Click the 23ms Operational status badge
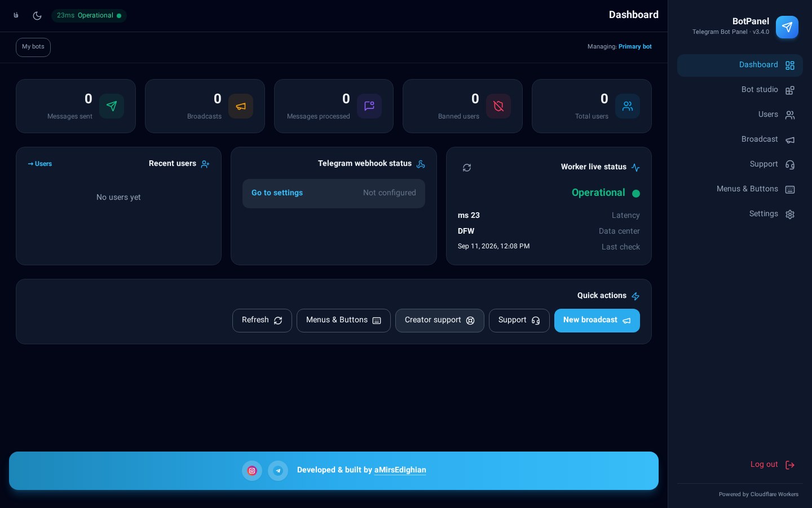The height and width of the screenshot is (508, 812). 89,15
